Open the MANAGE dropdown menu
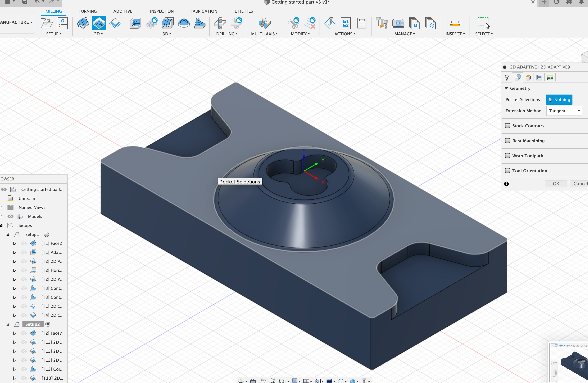The width and height of the screenshot is (588, 383). click(405, 34)
